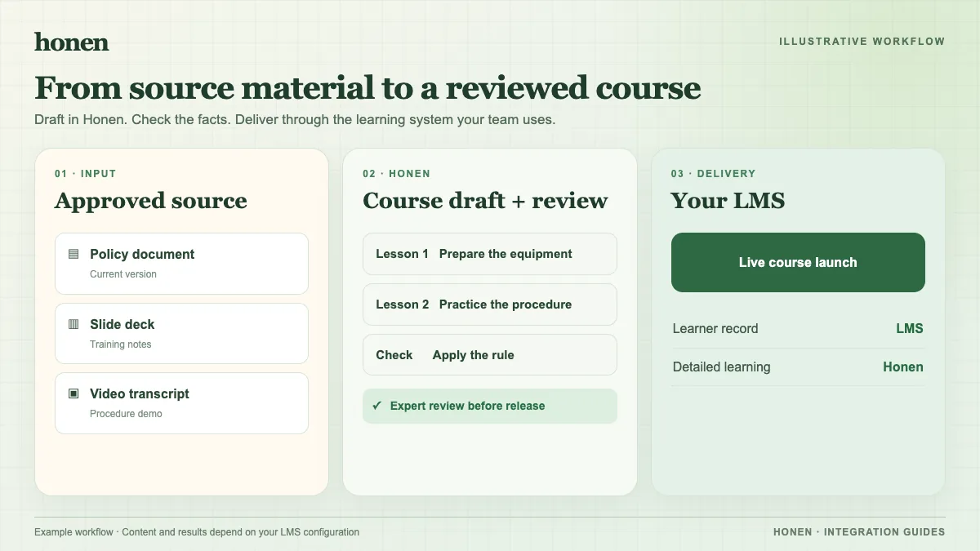Open the Policy document card
The height and width of the screenshot is (551, 980).
(181, 264)
